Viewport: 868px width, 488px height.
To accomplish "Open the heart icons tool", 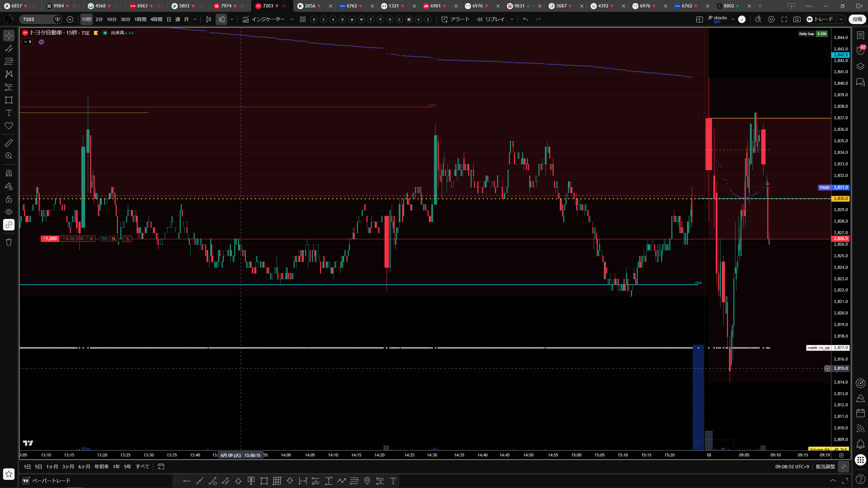I will [9, 126].
